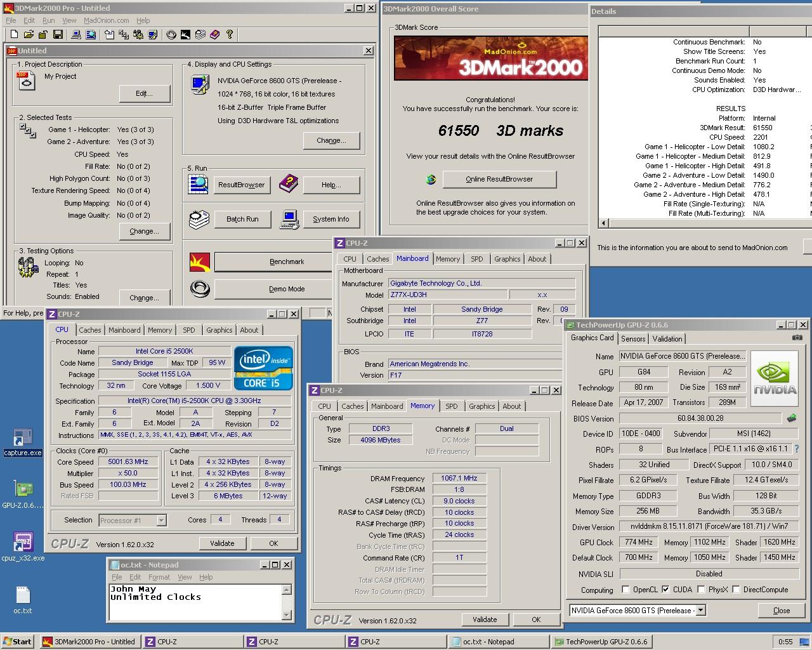This screenshot has height=650, width=812.
Task: Open the MadOnion.com menu
Action: tap(107, 20)
